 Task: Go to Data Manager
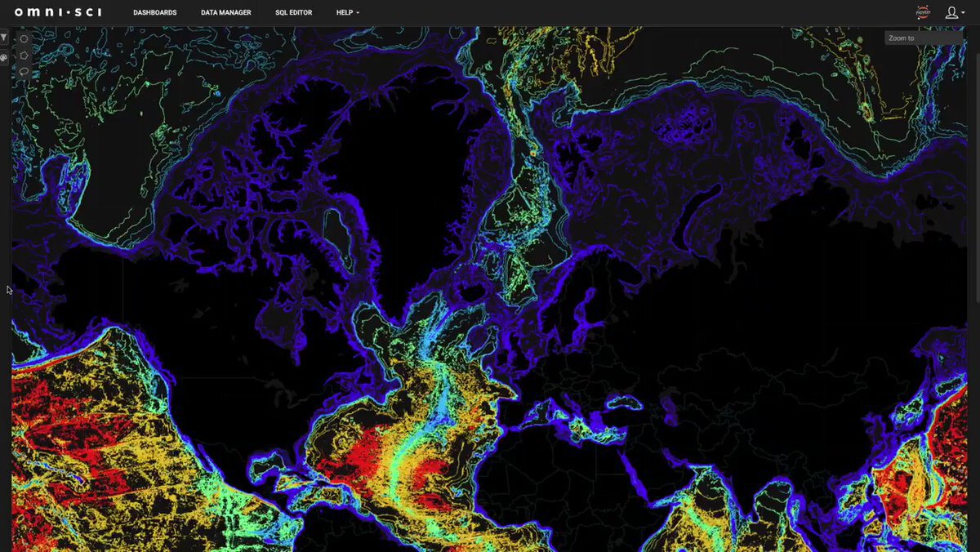coord(225,13)
